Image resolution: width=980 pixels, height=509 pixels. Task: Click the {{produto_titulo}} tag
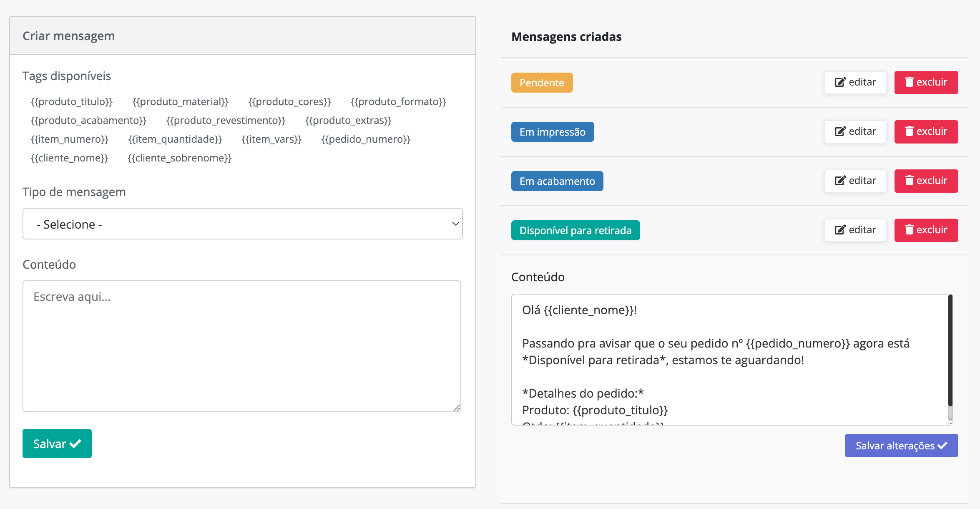point(72,102)
